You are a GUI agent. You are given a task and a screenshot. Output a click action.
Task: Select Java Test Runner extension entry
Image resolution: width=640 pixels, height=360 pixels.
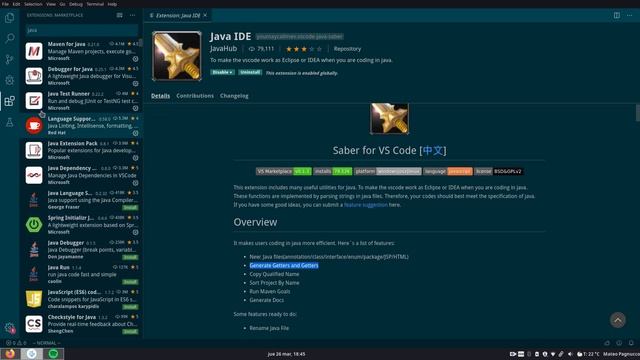point(82,100)
